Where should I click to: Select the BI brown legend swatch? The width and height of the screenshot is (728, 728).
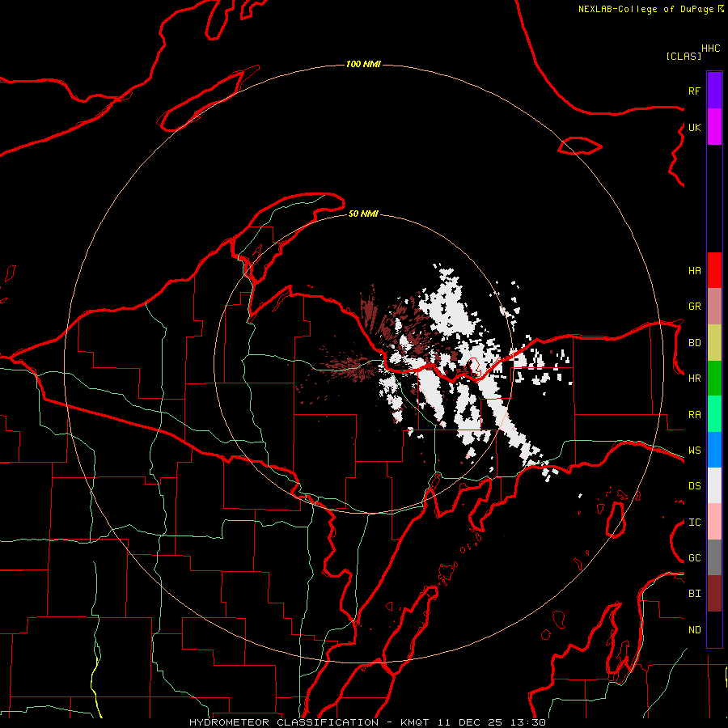tap(714, 594)
